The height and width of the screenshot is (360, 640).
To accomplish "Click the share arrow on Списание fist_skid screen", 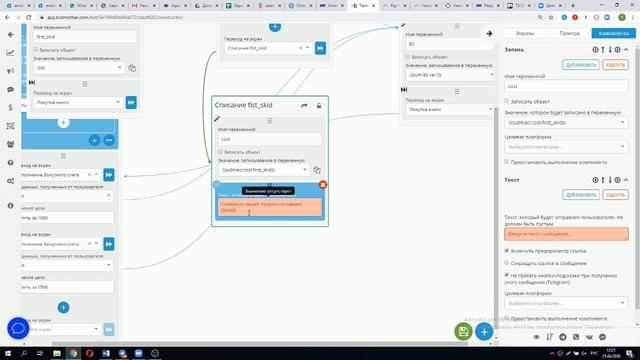I will click(x=304, y=106).
